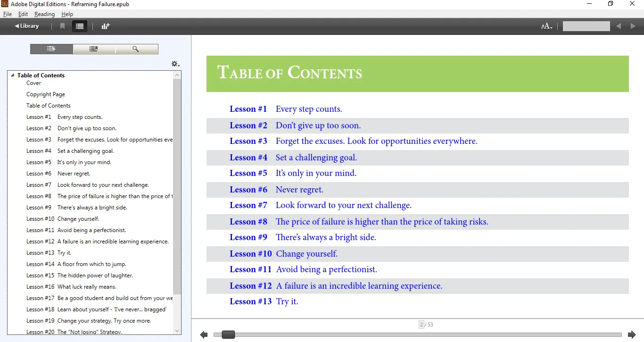
Task: Go to next search result arrow
Action: (x=633, y=26)
